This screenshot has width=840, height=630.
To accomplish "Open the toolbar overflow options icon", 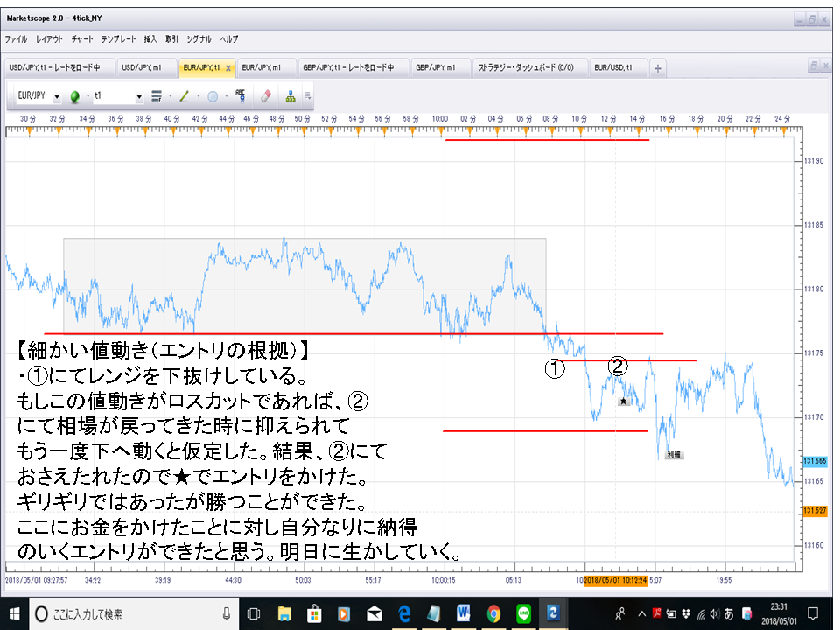I will coord(308,96).
